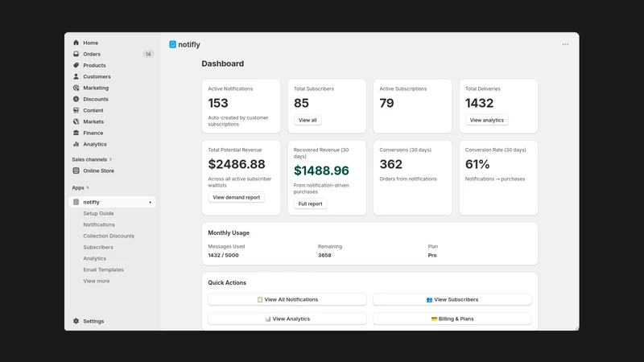The width and height of the screenshot is (644, 362).
Task: Open Collection Discounts submenu item
Action: click(109, 236)
